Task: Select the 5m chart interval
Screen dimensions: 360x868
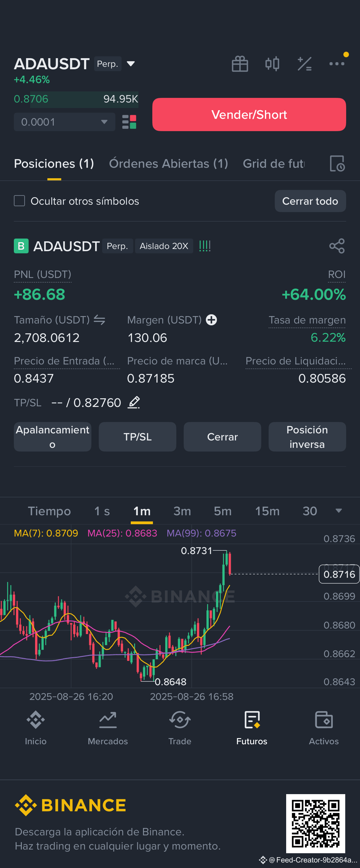Action: (222, 511)
